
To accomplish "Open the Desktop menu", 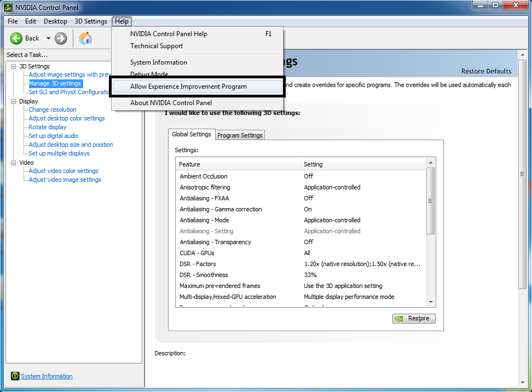I will pyautogui.click(x=55, y=21).
